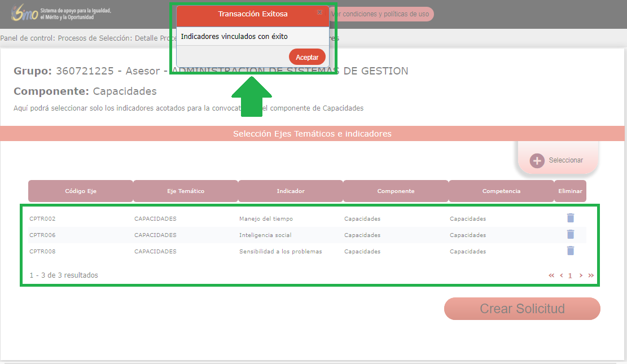627x364 pixels.
Task: Delete the Manejo del tiempo indicator row
Action: click(571, 218)
